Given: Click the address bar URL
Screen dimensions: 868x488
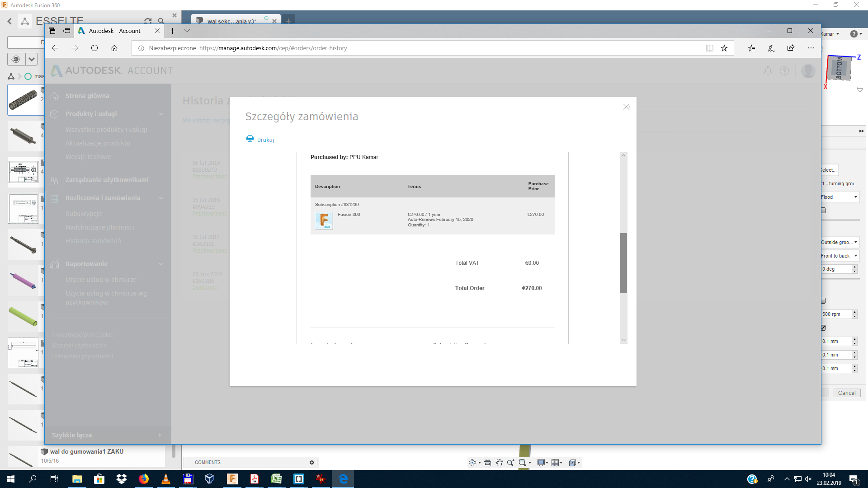Looking at the screenshot, I should 273,48.
